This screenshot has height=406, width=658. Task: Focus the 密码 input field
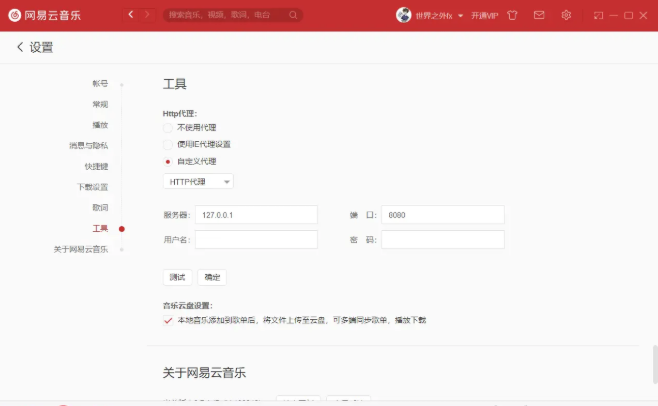443,240
